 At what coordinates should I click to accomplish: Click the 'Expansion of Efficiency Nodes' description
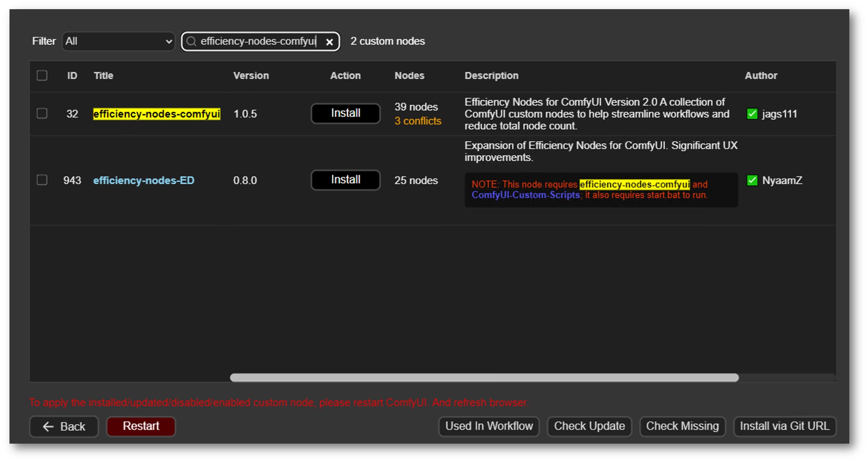pos(601,151)
